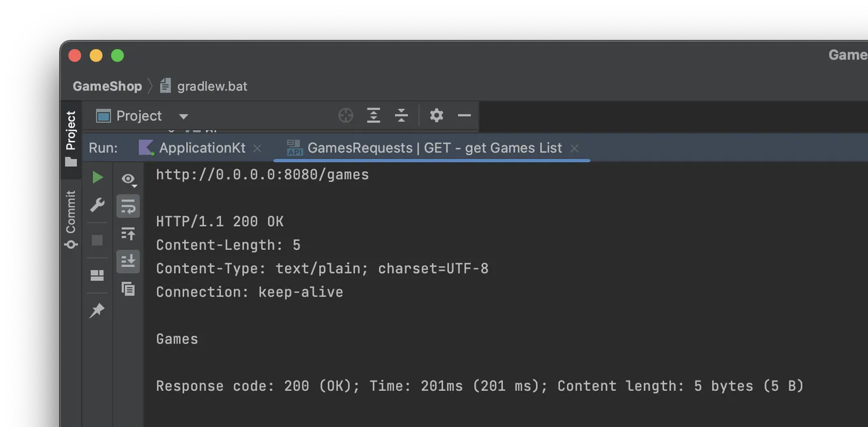Close the GamesRequests run tab
868x427 pixels.
[574, 149]
